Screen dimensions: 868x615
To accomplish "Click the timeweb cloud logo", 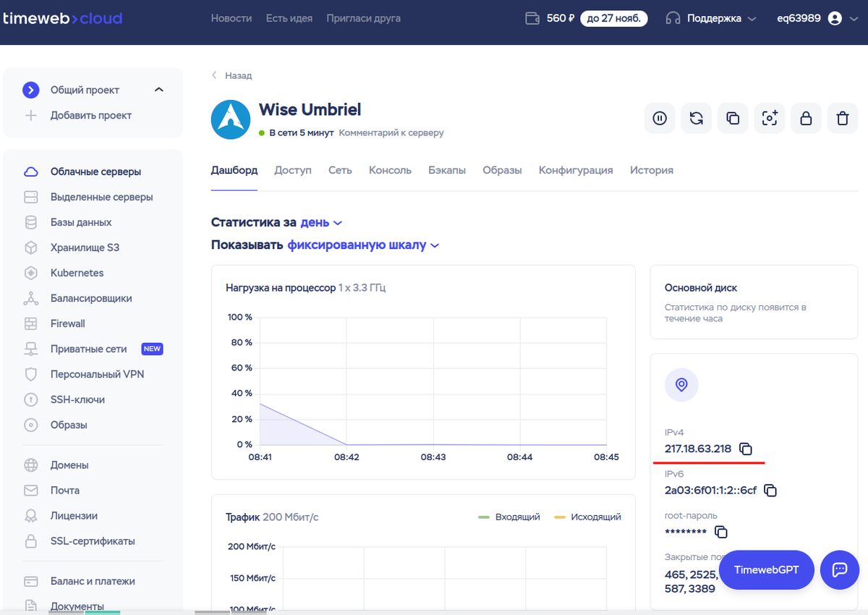I will coord(62,18).
